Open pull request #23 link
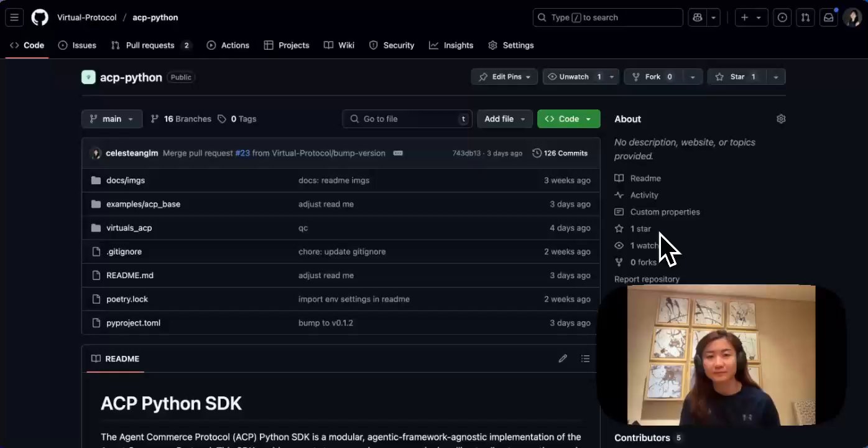Image resolution: width=868 pixels, height=448 pixels. [x=242, y=153]
